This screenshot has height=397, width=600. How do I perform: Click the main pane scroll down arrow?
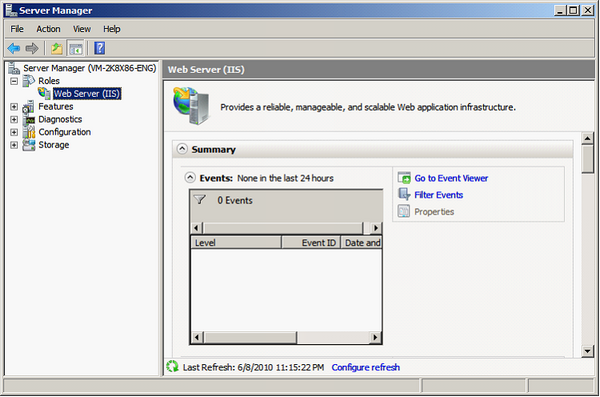(587, 351)
